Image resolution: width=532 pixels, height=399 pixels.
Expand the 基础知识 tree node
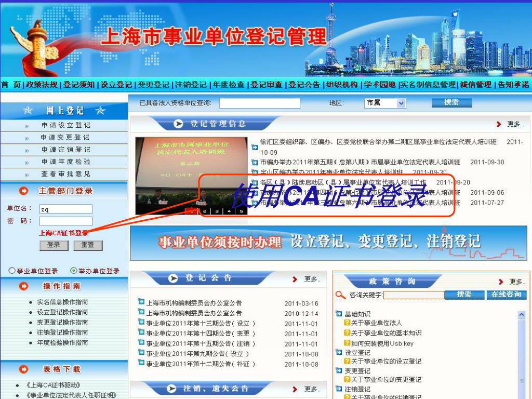coord(339,314)
